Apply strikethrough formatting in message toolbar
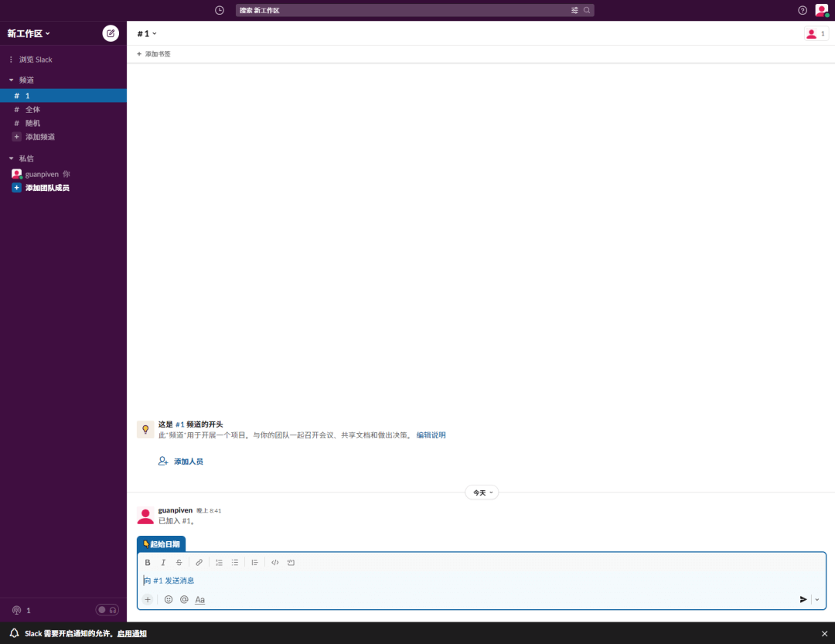This screenshot has width=835, height=644. pos(179,563)
